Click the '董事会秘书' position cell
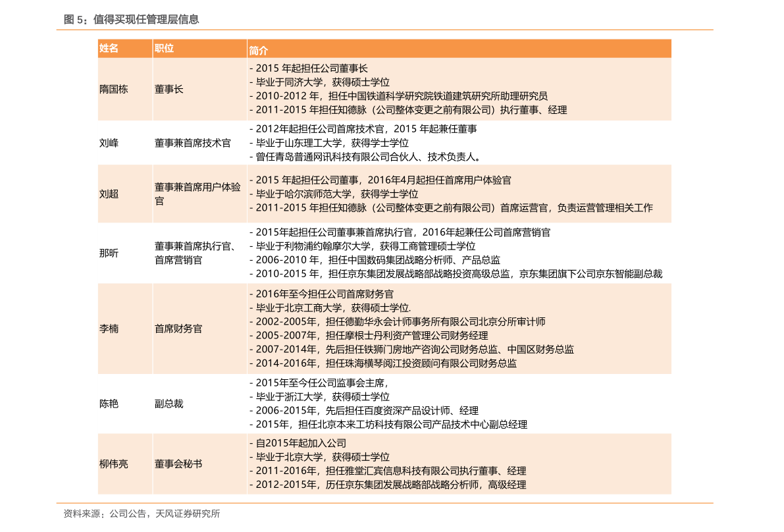The height and width of the screenshot is (532, 784). (x=178, y=464)
